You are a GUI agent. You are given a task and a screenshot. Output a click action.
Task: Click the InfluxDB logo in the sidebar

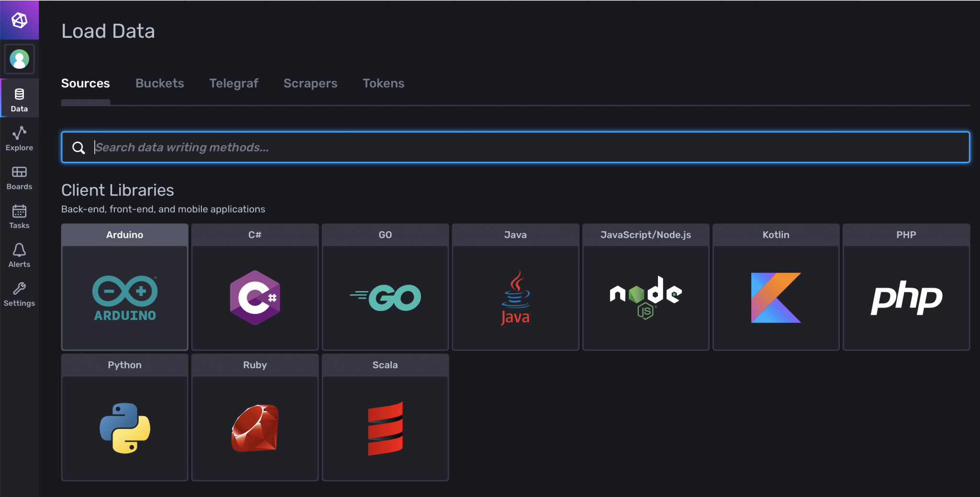pos(19,20)
